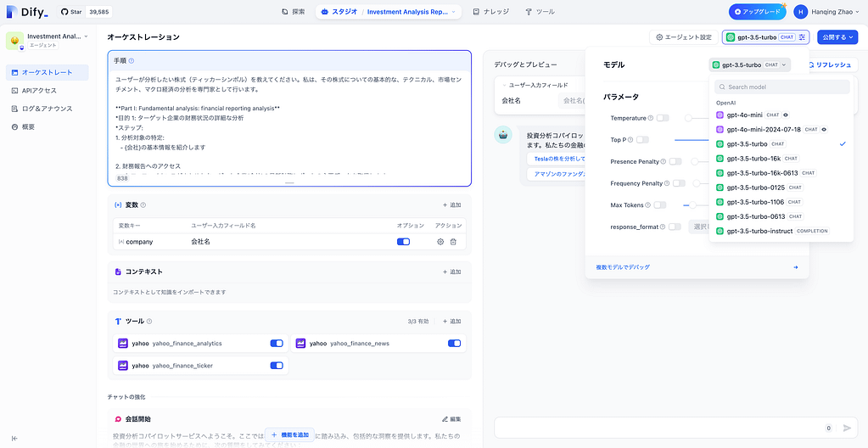The width and height of the screenshot is (868, 448).
Task: Open the 複数モデルでデバッグ link
Action: tap(623, 267)
